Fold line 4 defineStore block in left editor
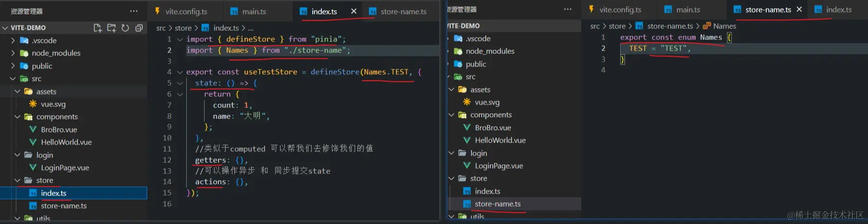Image resolution: width=868 pixels, height=224 pixels. [x=180, y=72]
